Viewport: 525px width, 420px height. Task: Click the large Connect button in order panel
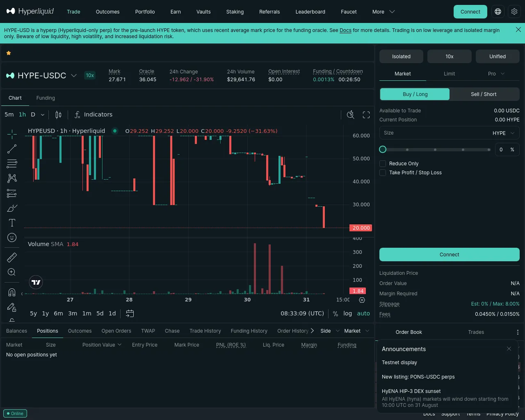pos(450,255)
